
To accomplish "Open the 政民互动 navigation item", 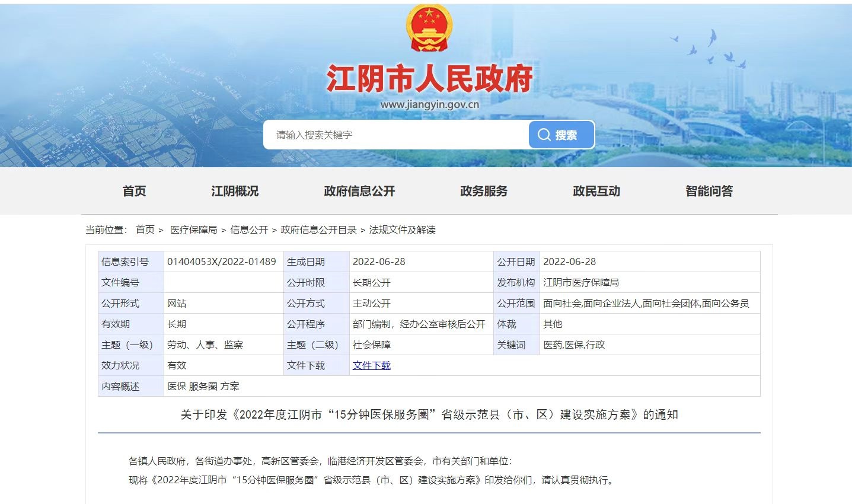I will point(596,191).
